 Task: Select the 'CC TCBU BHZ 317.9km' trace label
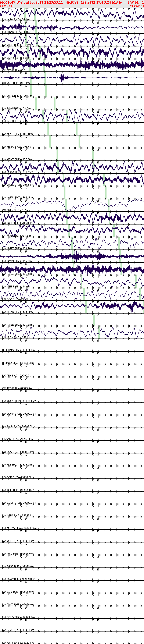[x=17, y=223]
